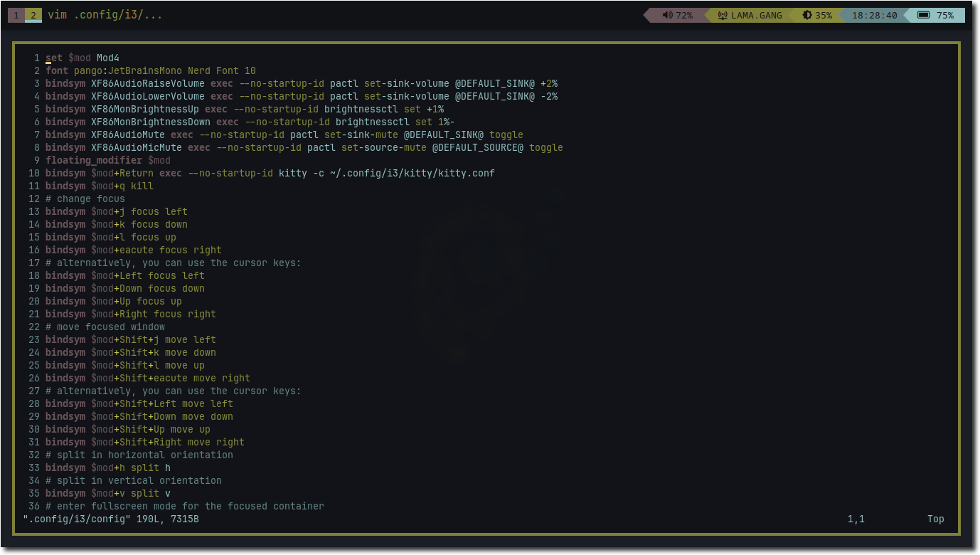Click the 'Top' scroll position indicator

point(936,519)
